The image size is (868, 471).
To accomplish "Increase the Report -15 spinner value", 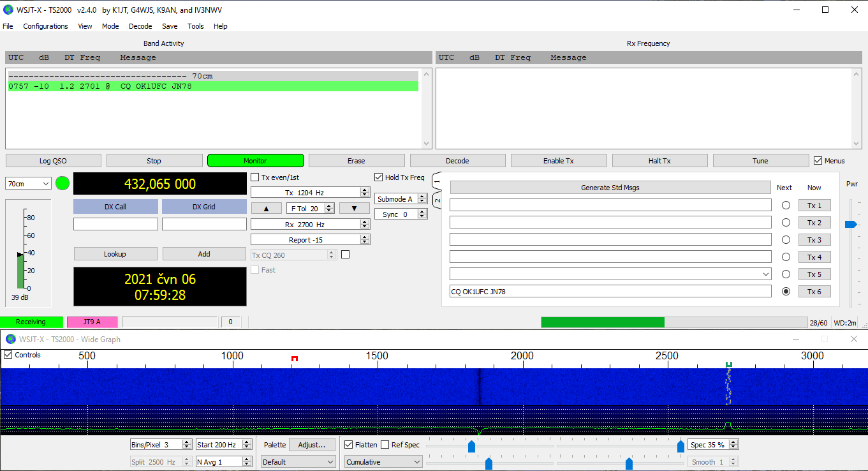I will point(365,237).
